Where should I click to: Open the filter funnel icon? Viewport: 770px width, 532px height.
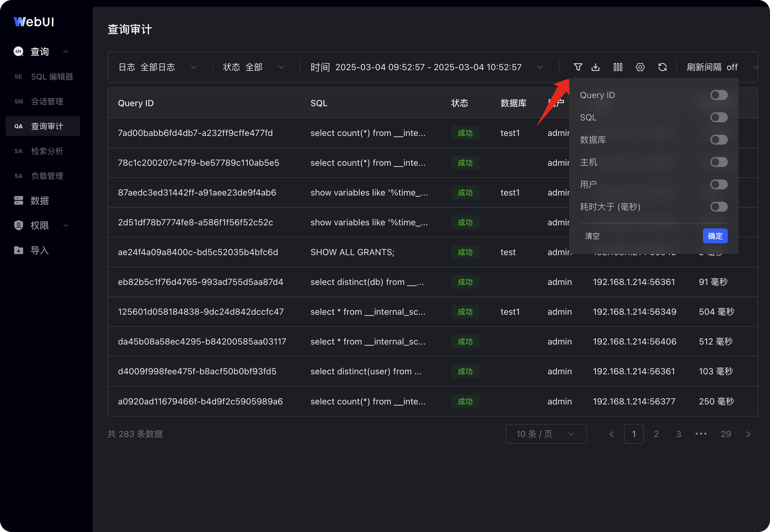[578, 67]
